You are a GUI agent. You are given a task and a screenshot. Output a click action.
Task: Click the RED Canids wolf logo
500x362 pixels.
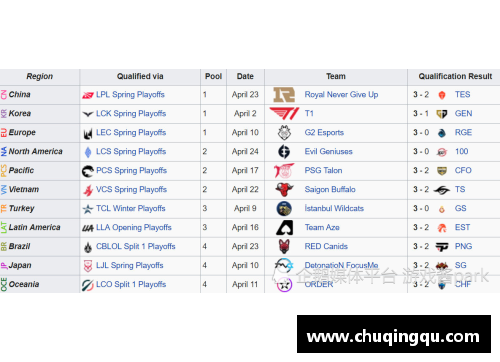click(x=284, y=247)
